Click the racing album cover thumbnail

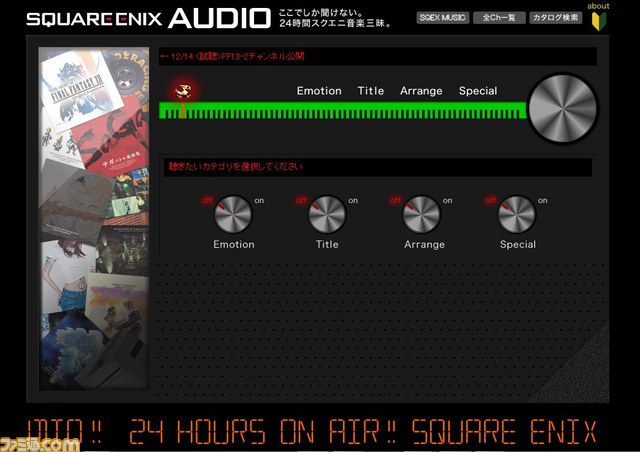128,73
